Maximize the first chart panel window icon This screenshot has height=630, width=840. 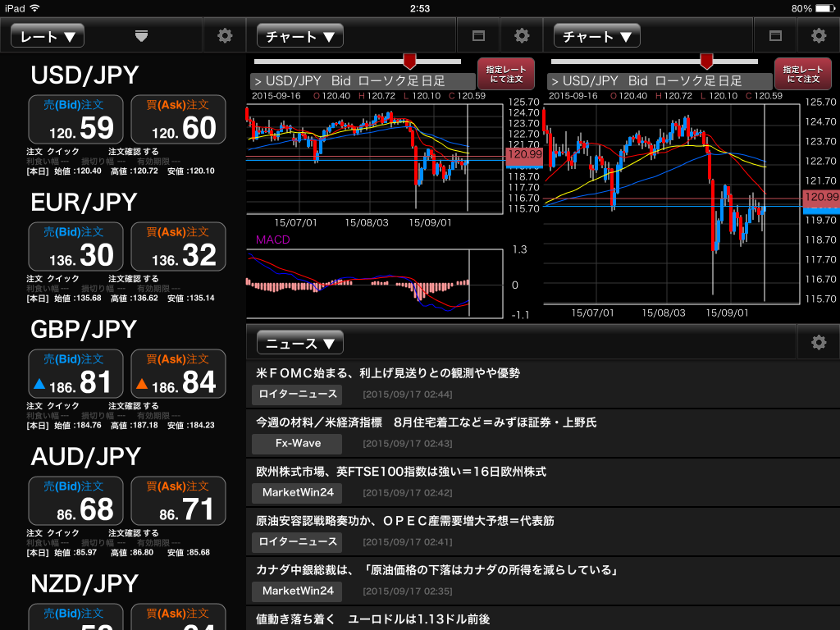(x=478, y=35)
